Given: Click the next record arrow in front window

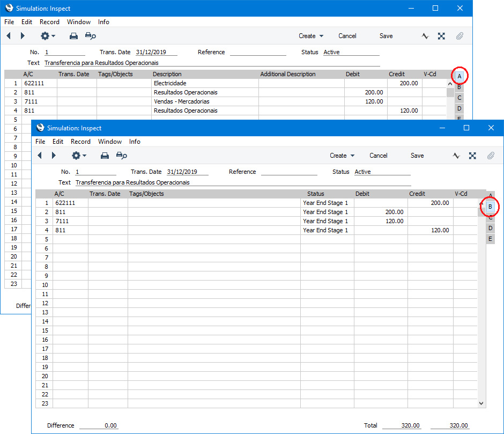Looking at the screenshot, I should (54, 156).
